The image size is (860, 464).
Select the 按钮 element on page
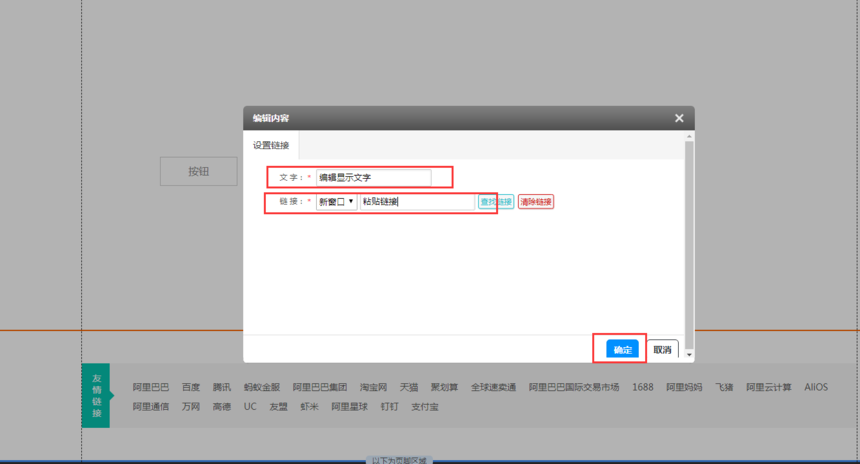[x=199, y=172]
